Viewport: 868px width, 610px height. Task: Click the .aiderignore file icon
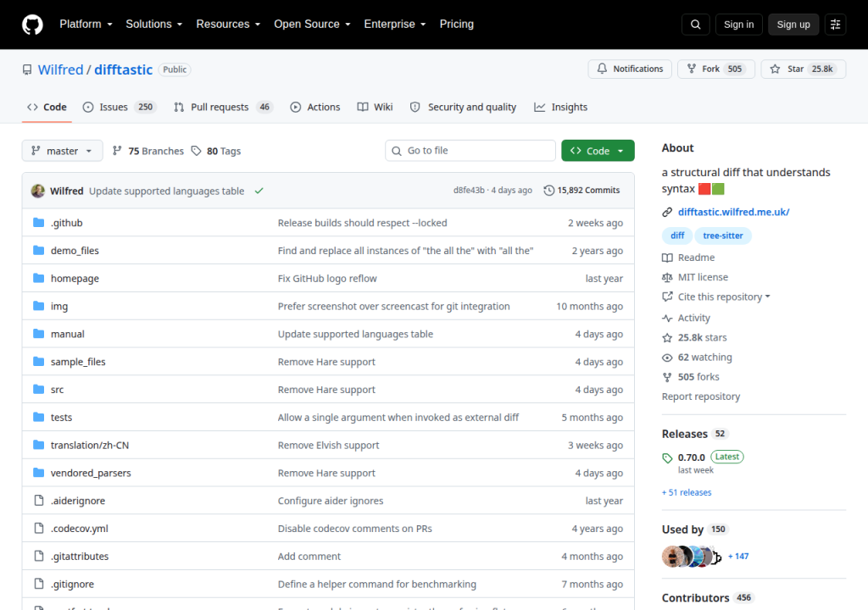pyautogui.click(x=39, y=501)
